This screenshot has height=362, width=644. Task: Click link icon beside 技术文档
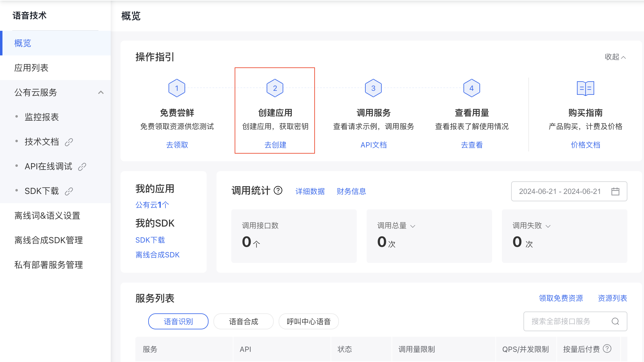(x=69, y=142)
